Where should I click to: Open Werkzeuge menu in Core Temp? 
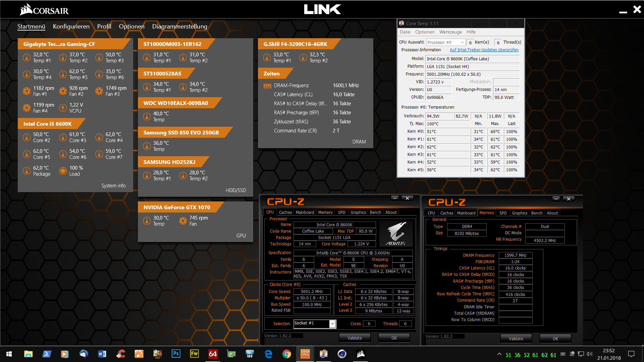click(x=450, y=32)
